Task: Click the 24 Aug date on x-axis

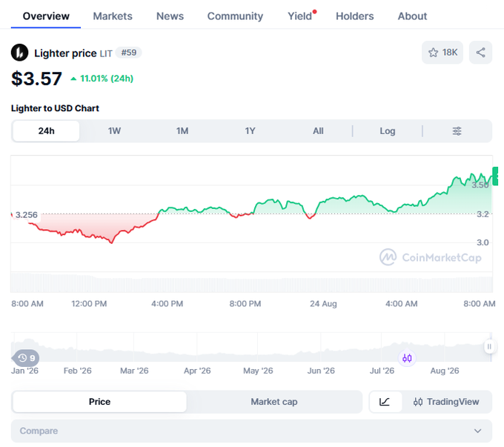Action: [323, 304]
